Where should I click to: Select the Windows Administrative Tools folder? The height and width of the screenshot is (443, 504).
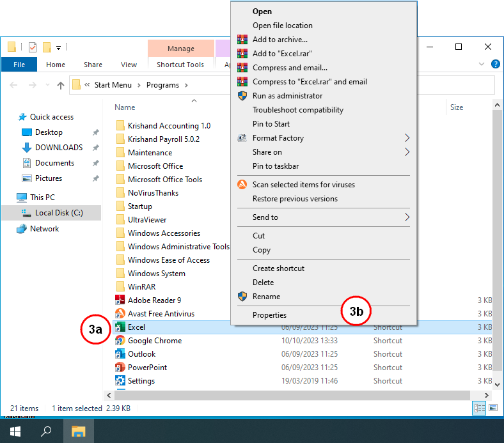[178, 247]
